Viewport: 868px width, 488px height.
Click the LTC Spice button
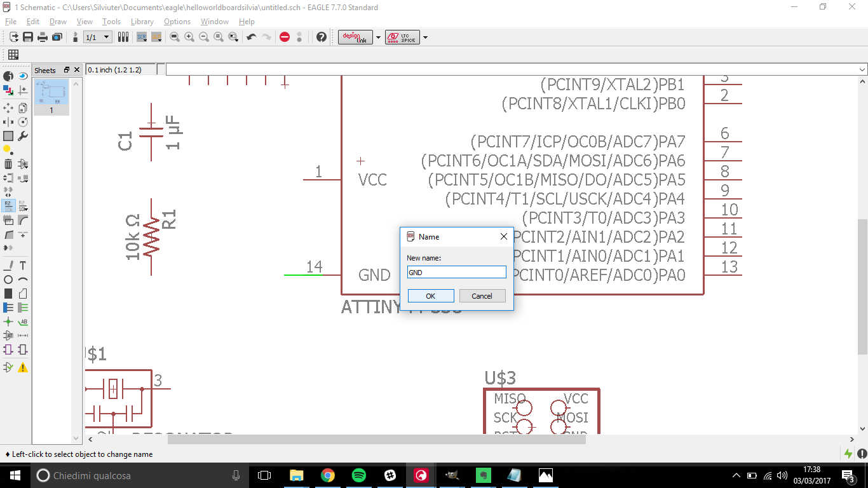click(402, 37)
